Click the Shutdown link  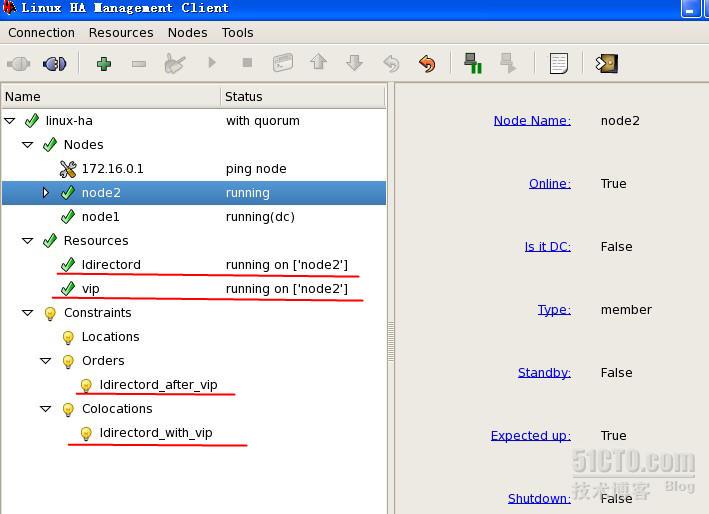click(539, 498)
